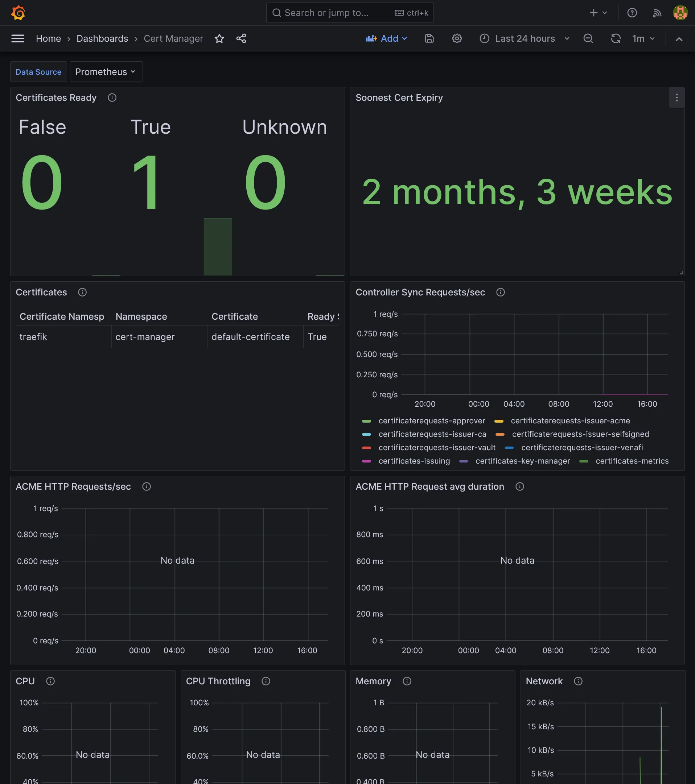Refresh the dashboard now
The width and height of the screenshot is (695, 784).
point(616,38)
